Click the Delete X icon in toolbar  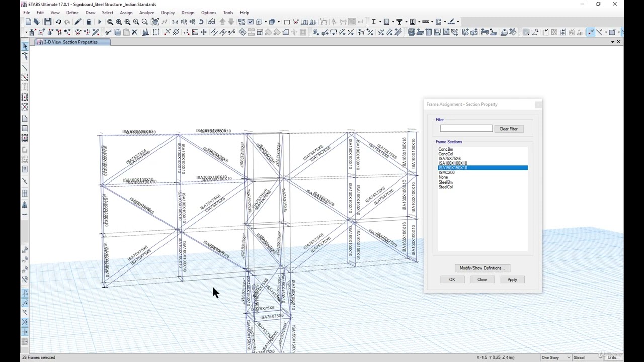coord(134,32)
